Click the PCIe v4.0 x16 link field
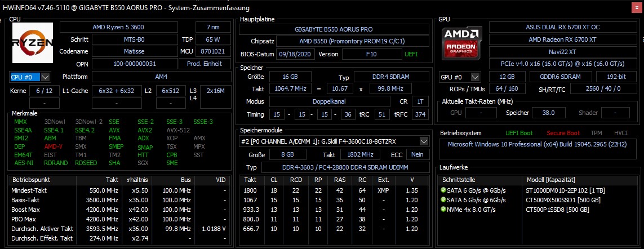This screenshot has width=644, height=249. (562, 64)
